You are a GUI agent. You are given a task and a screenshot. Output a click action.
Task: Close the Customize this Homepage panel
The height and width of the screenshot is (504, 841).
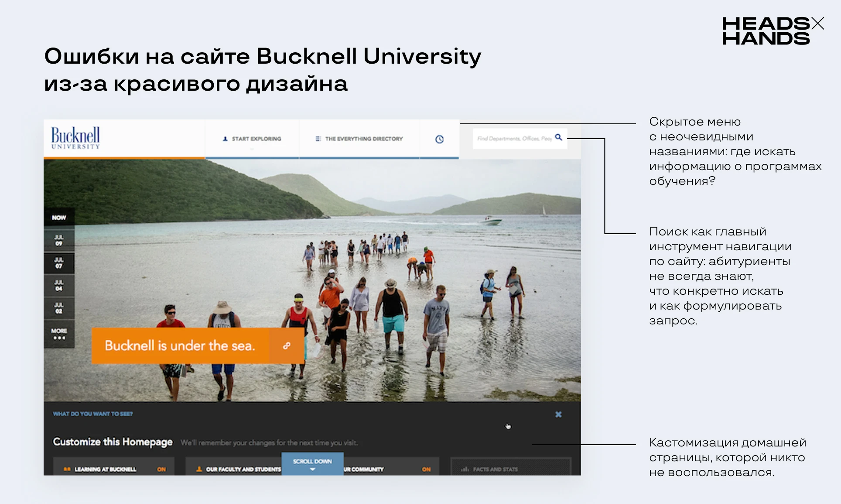tap(558, 414)
